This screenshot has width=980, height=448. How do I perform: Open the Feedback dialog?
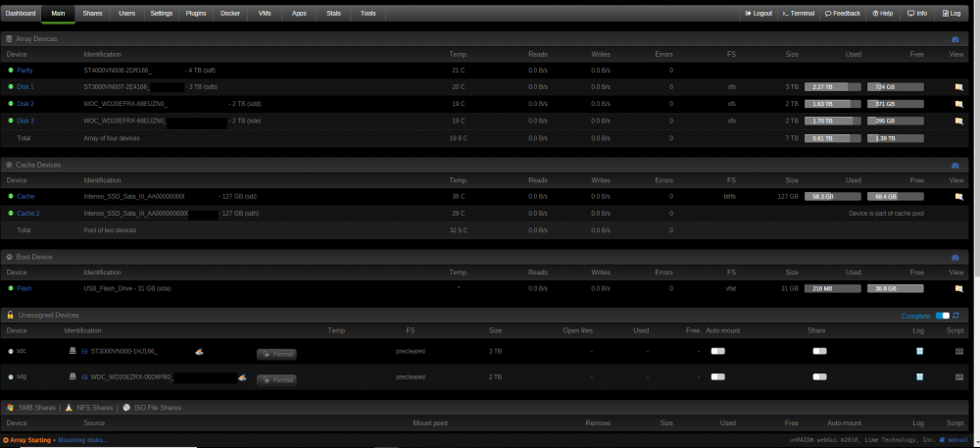(x=843, y=13)
